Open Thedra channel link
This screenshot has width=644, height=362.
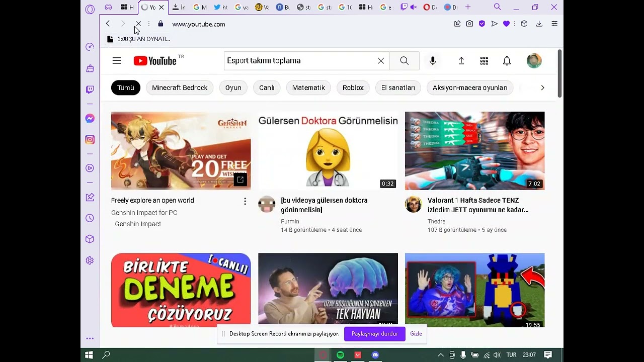(x=436, y=221)
